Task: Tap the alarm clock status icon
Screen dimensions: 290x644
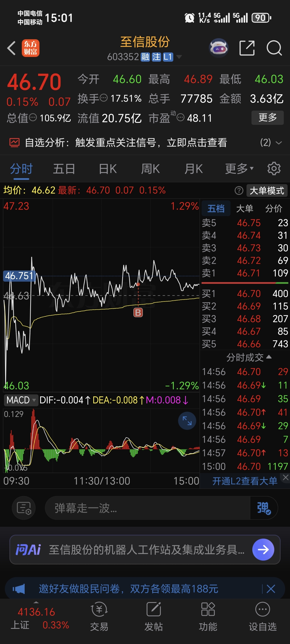Action: [189, 18]
